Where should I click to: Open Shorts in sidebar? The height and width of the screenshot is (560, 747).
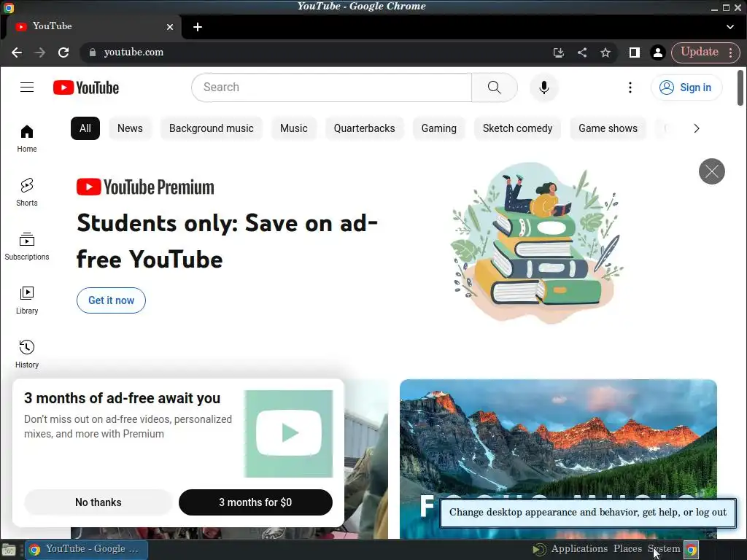coord(27,192)
